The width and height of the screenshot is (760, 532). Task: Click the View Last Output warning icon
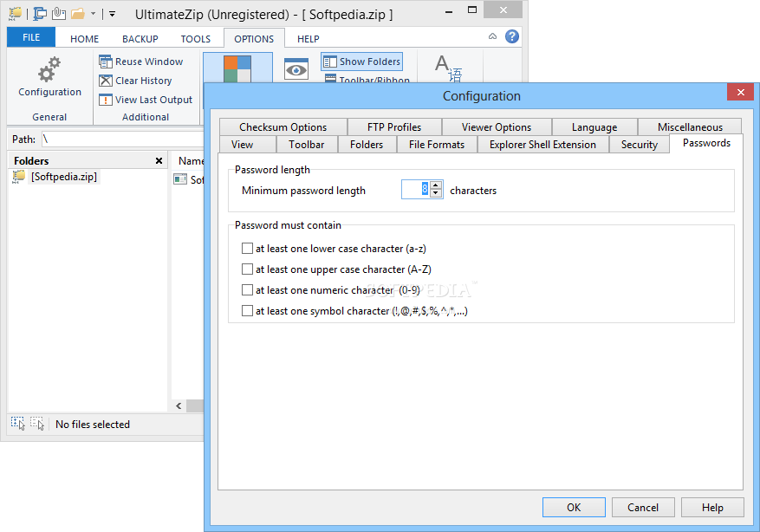pos(106,100)
